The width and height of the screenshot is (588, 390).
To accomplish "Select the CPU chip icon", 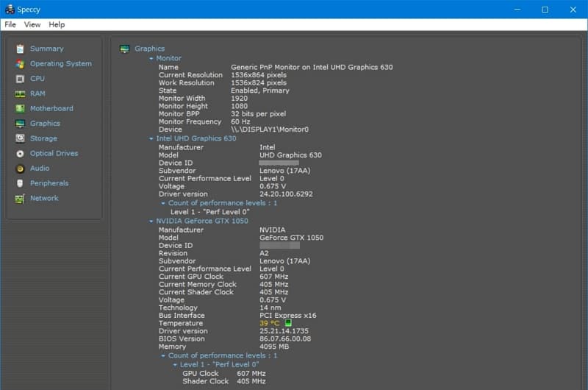I will click(x=21, y=79).
